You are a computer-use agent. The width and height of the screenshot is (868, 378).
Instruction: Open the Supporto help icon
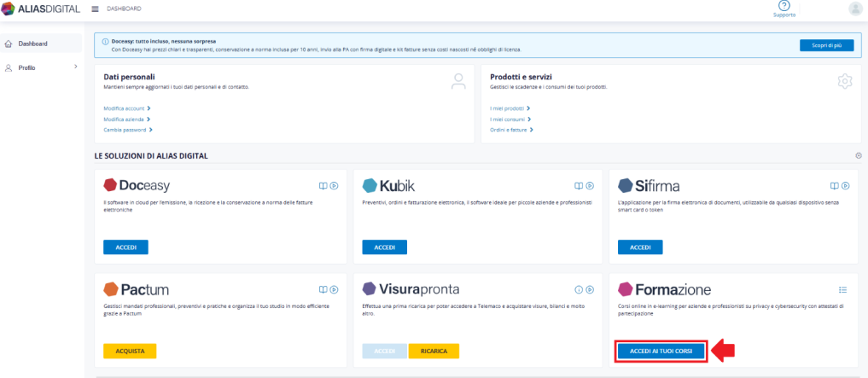(784, 5)
